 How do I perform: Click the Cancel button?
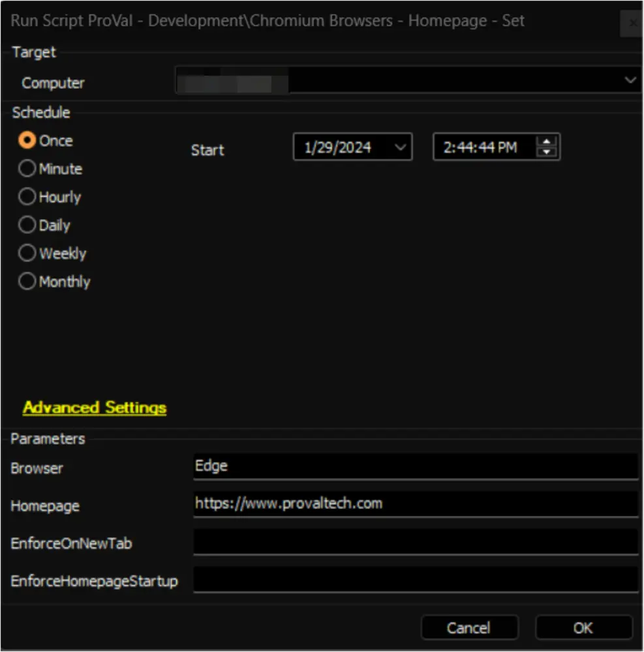click(x=469, y=627)
